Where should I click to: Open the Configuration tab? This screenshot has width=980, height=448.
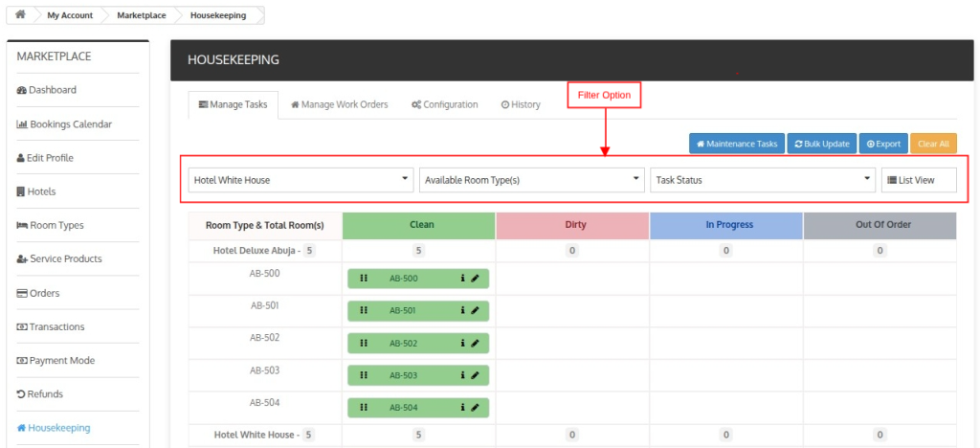pyautogui.click(x=444, y=105)
